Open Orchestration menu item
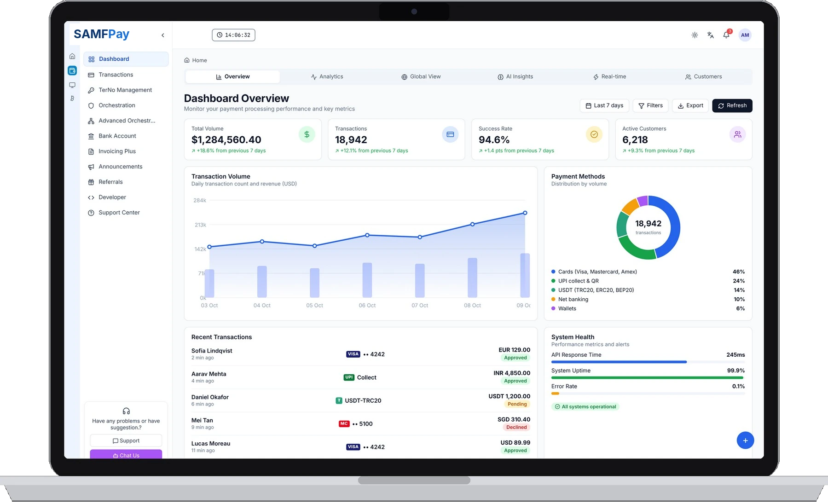Viewport: 828px width, 504px height. [x=126, y=105]
